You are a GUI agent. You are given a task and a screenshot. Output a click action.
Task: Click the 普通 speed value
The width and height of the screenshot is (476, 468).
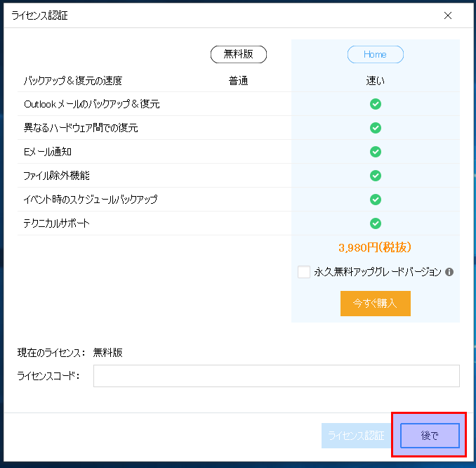pyautogui.click(x=238, y=81)
